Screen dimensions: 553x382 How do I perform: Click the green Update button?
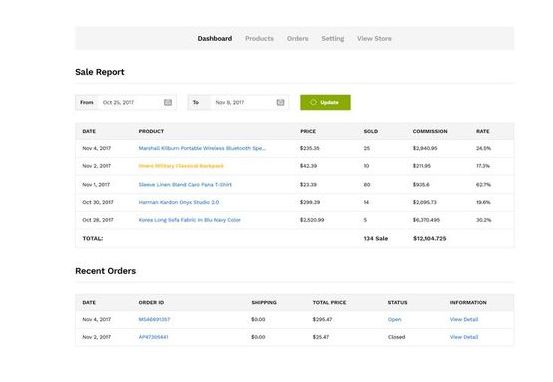(x=325, y=102)
